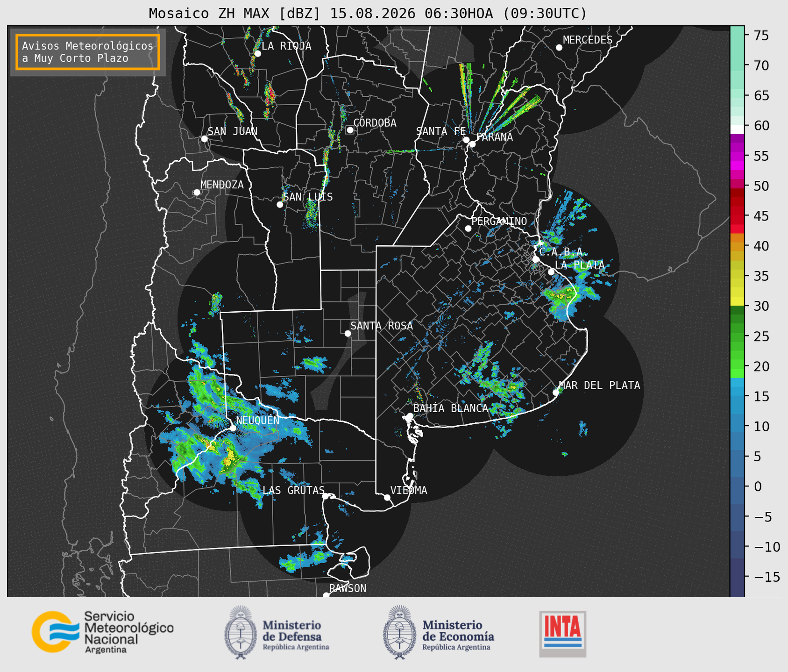Click the Ministerio de Defensa emblem
Screen dimensions: 788x672
pyautogui.click(x=241, y=632)
